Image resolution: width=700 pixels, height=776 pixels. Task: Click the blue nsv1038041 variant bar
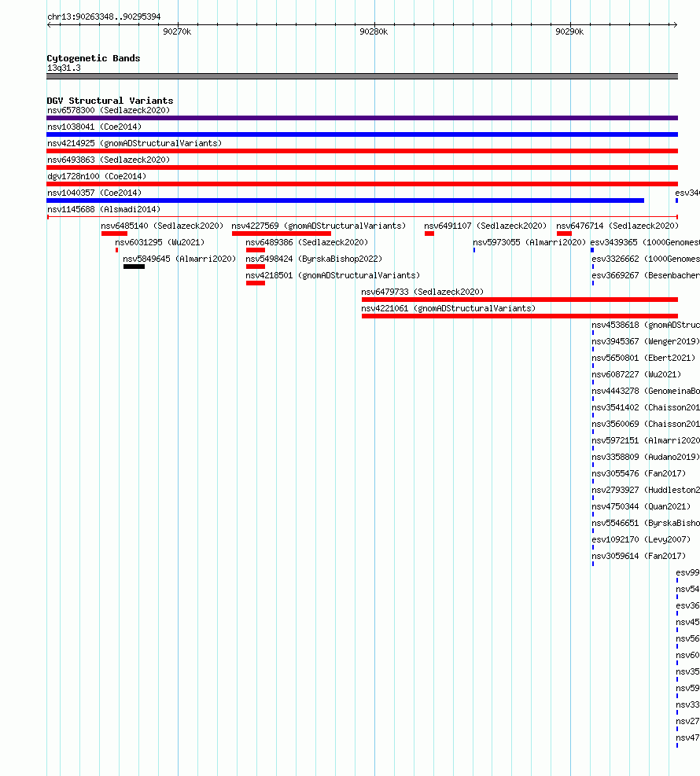tap(363, 134)
